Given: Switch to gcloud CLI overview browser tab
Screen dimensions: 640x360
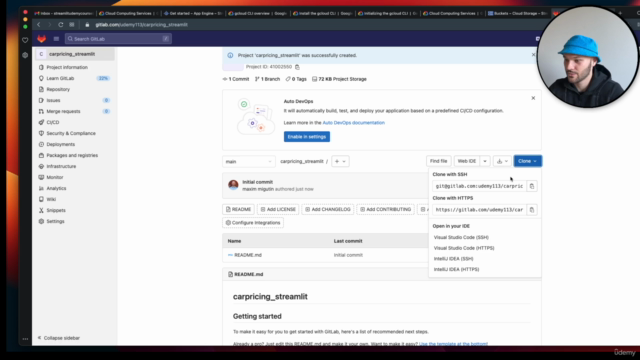Looking at the screenshot, I should pyautogui.click(x=258, y=13).
